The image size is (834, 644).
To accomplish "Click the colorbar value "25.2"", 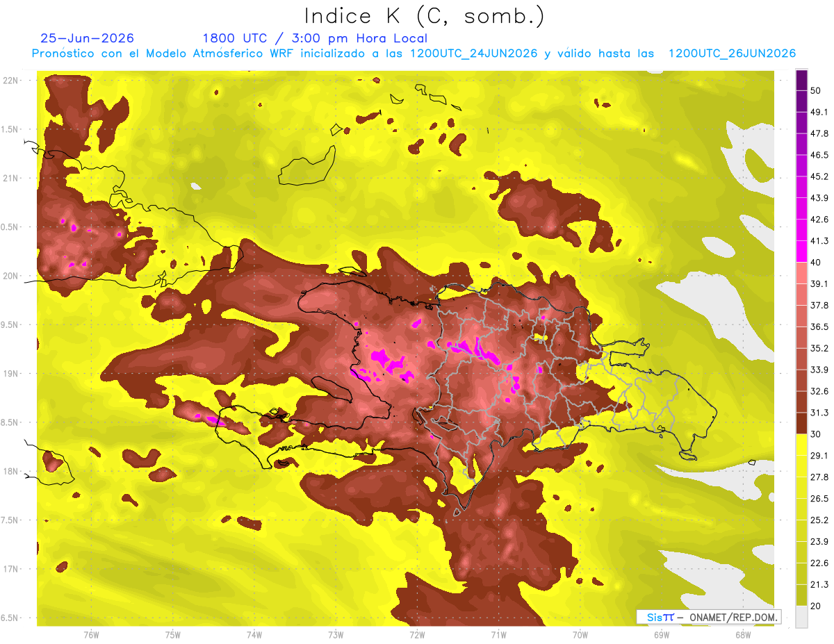I will [819, 520].
